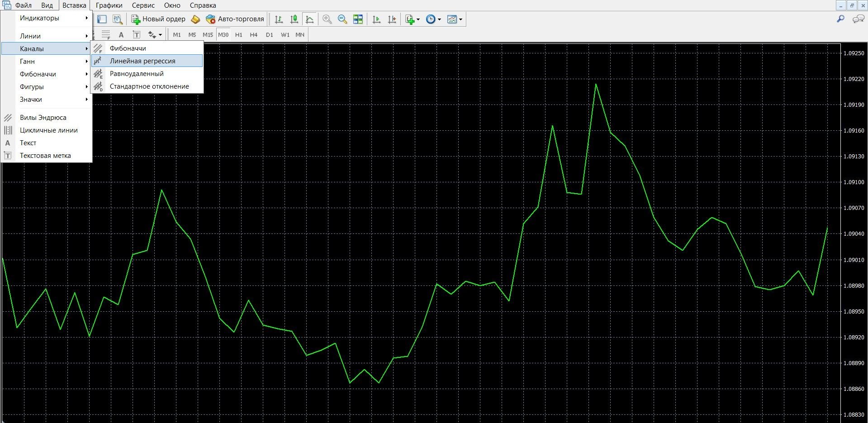Tile windows with the colored grid icon
The width and height of the screenshot is (868, 423).
click(x=358, y=19)
